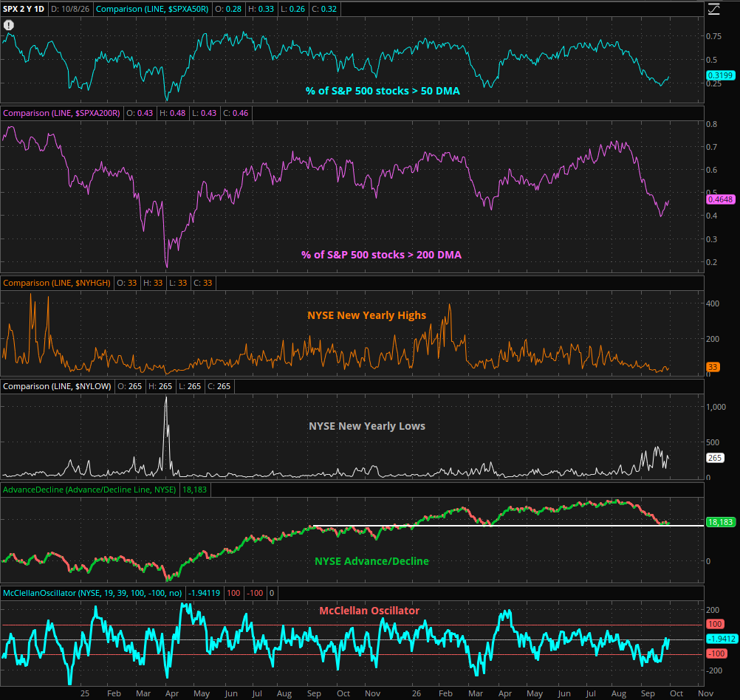Click the 0.8 price axis label
Screen dimensions: 740x700
(711, 124)
